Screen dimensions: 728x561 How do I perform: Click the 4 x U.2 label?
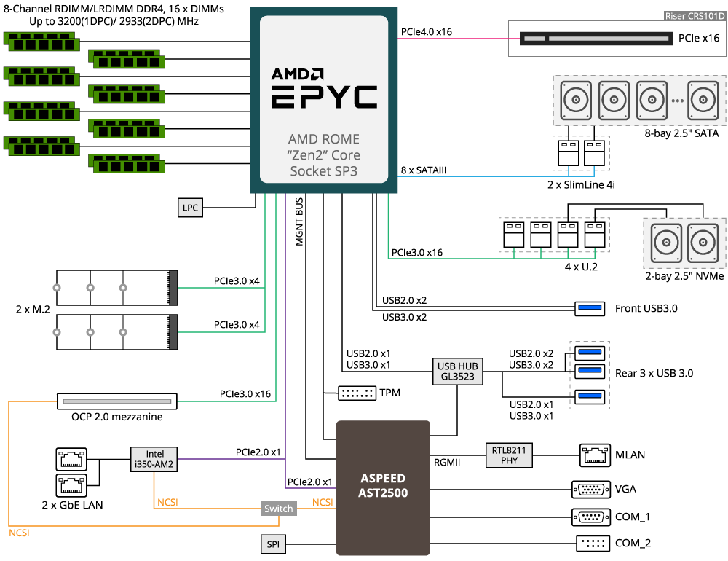(x=581, y=267)
